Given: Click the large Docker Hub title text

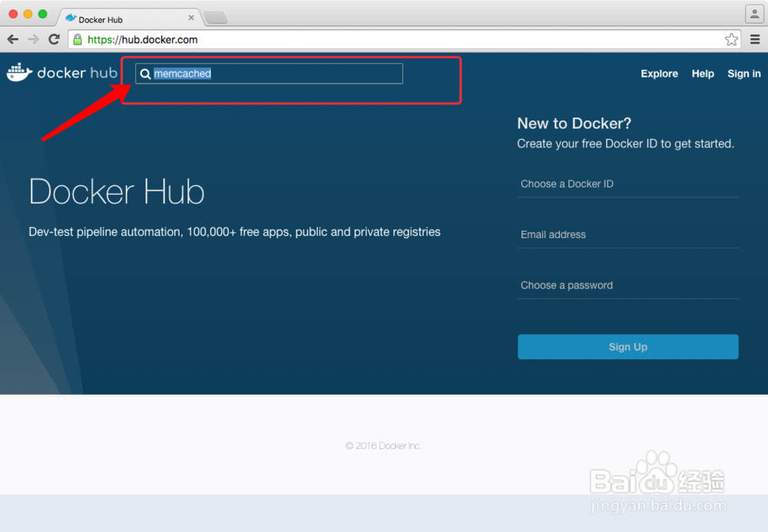Looking at the screenshot, I should [x=117, y=191].
